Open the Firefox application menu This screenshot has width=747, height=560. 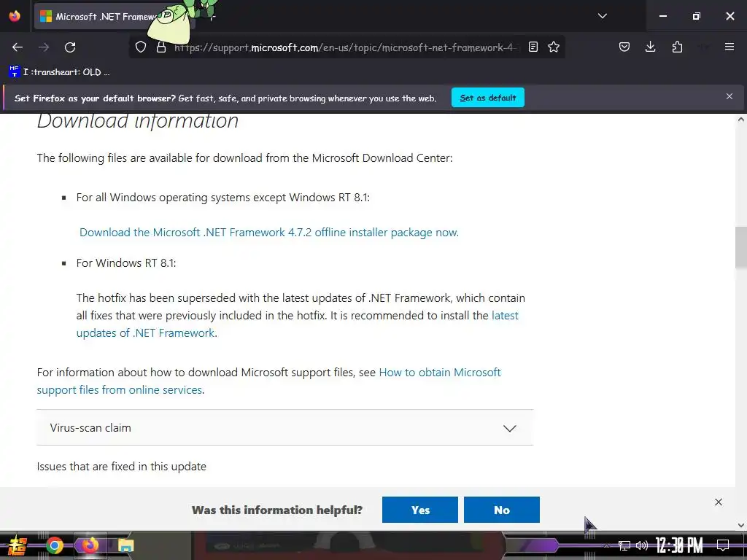coord(729,47)
